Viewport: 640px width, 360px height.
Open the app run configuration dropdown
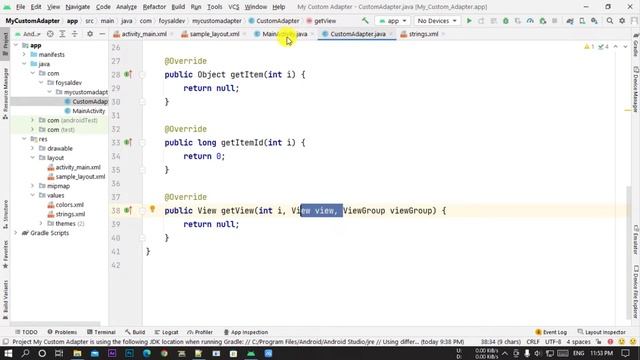[x=393, y=21]
